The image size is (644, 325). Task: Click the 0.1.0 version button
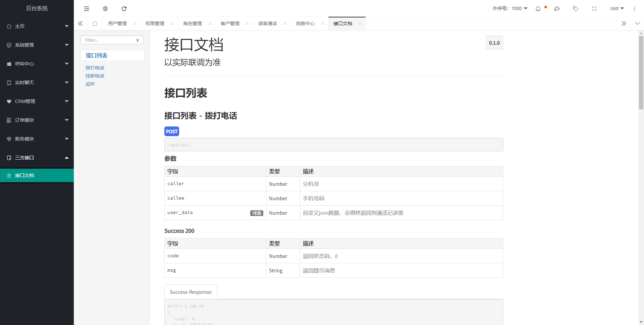[x=494, y=43]
